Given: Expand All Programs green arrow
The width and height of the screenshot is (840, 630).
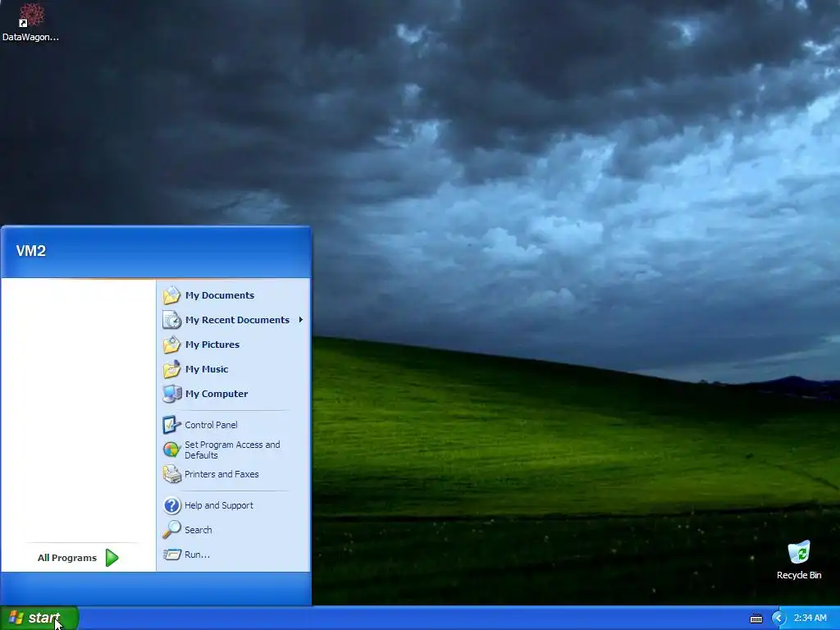Looking at the screenshot, I should point(112,558).
